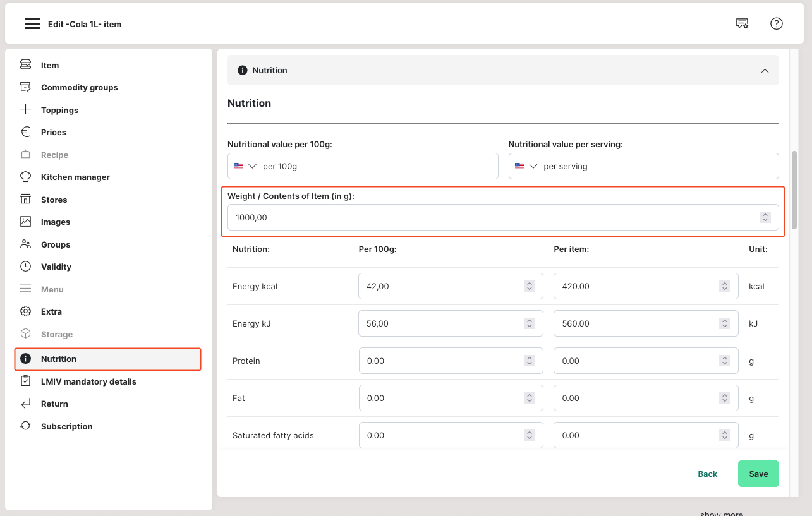Click the Stores shop icon
The image size is (812, 516).
coord(25,200)
